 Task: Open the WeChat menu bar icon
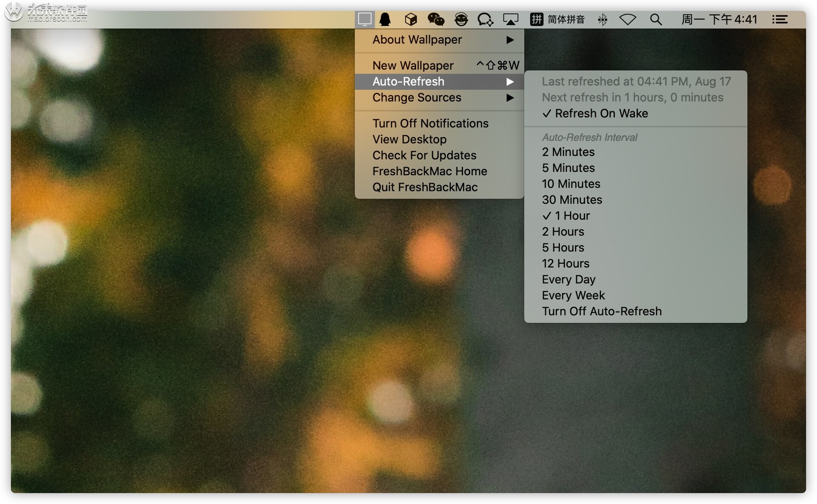tap(436, 19)
